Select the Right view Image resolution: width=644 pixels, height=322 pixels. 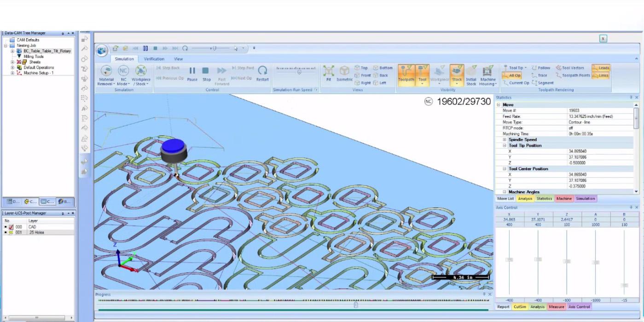363,83
